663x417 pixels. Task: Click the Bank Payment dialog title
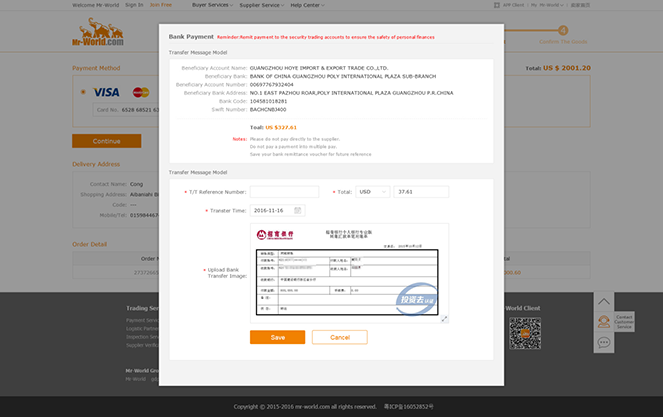[191, 37]
